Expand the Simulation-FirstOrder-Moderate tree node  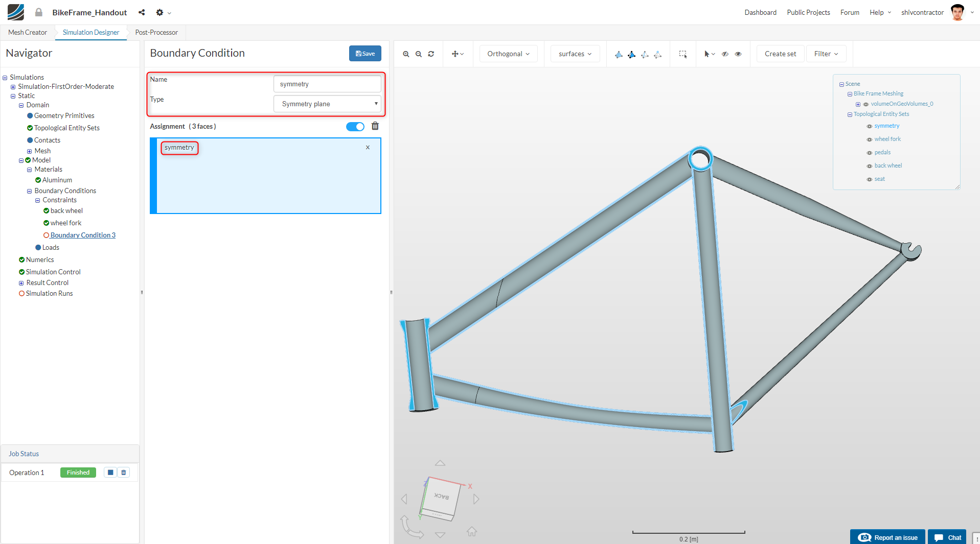13,87
